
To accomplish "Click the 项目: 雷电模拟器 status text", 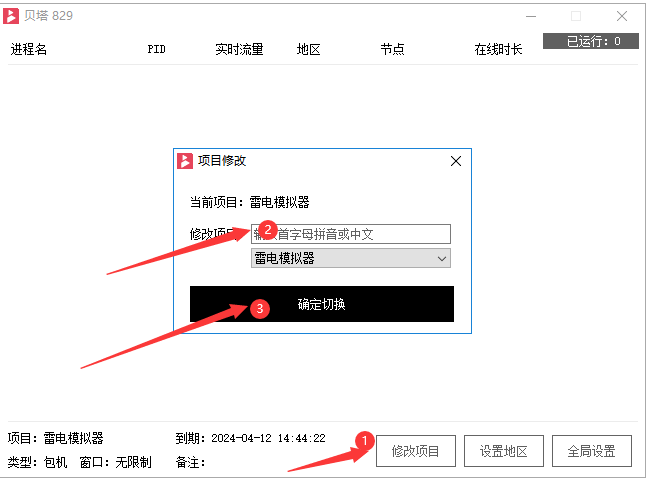I will point(55,438).
